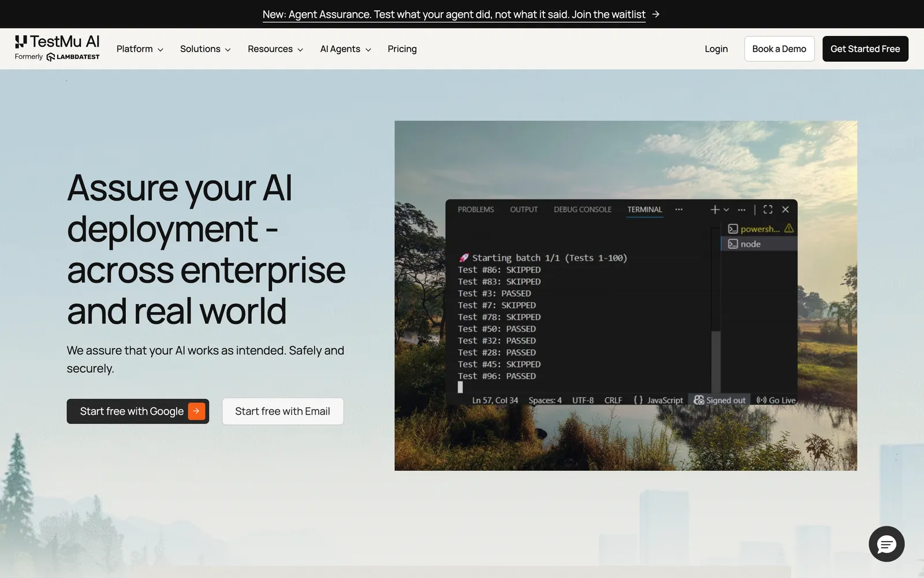Viewport: 924px width, 578px height.
Task: Select the TERMINAL tab
Action: point(644,209)
